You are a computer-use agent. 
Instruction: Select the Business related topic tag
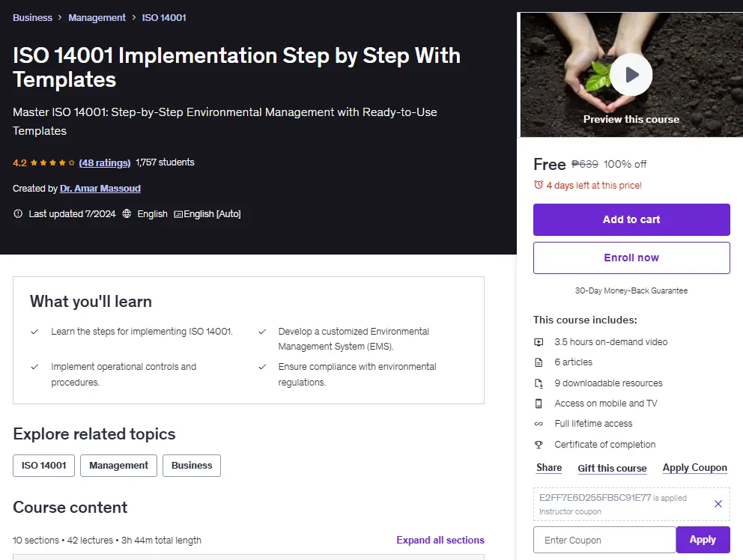pyautogui.click(x=192, y=465)
